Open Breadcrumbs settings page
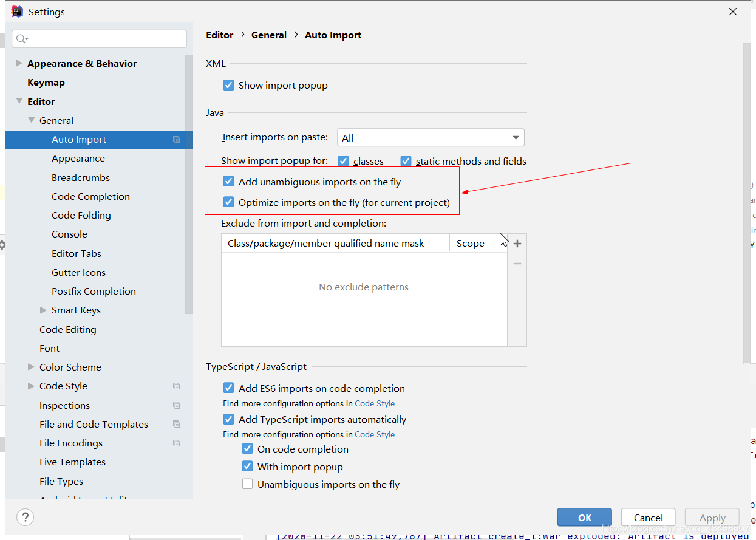Image resolution: width=756 pixels, height=540 pixels. 81,178
